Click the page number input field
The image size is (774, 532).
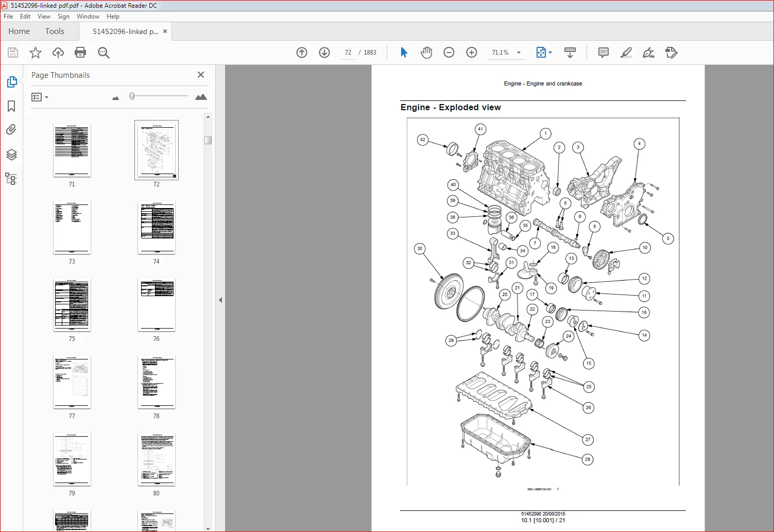[348, 53]
